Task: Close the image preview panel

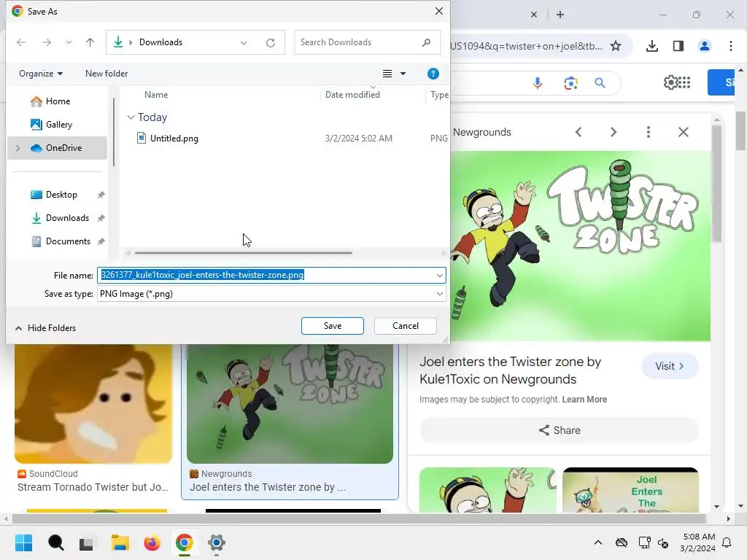Action: 684,133
